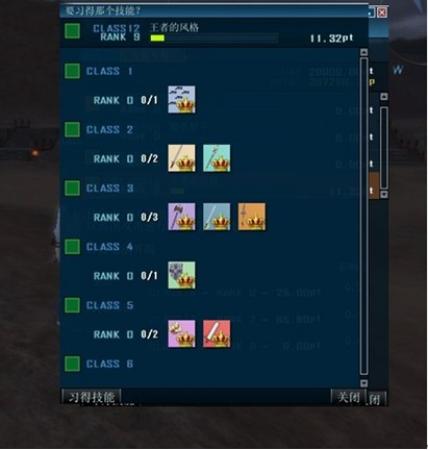The width and height of the screenshot is (428, 450).
Task: Click the CLASS 12 rank progress bar
Action: tap(214, 38)
